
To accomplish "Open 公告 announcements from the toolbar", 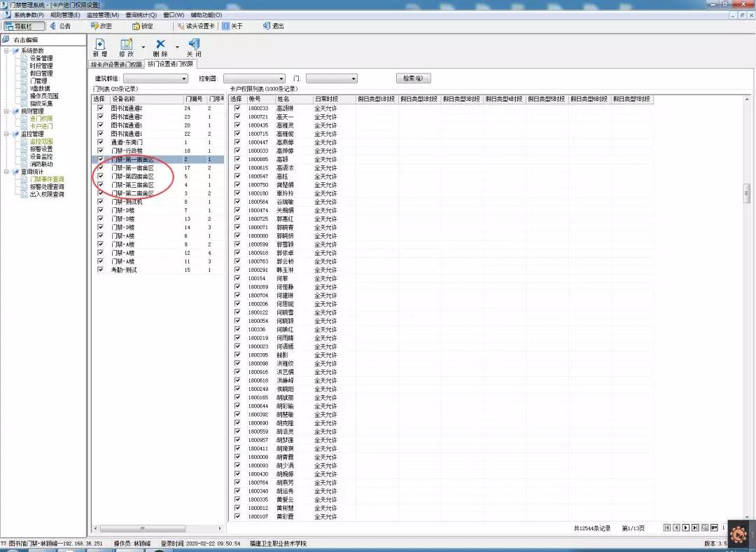I will click(x=59, y=26).
